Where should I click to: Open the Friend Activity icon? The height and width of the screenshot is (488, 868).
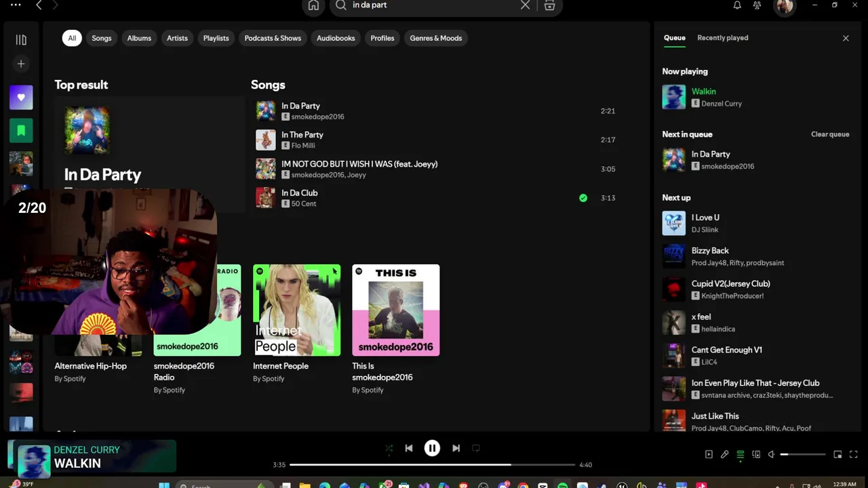click(757, 5)
